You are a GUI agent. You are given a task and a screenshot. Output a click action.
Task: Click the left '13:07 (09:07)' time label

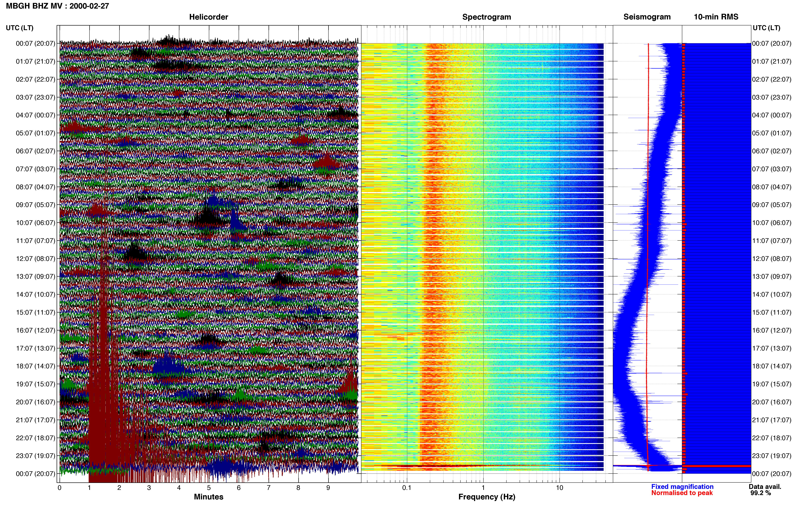(35, 277)
